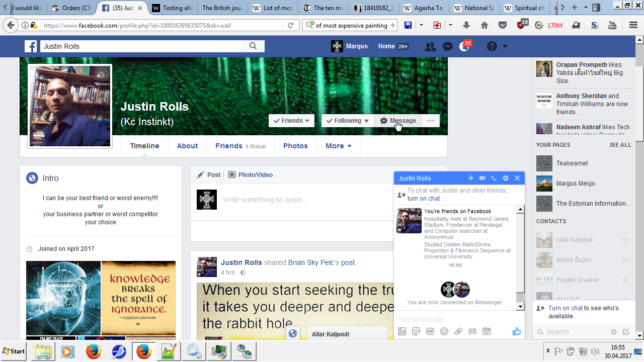644x362 pixels.
Task: Click the taskbar clock showing 16:55
Action: pyautogui.click(x=617, y=347)
